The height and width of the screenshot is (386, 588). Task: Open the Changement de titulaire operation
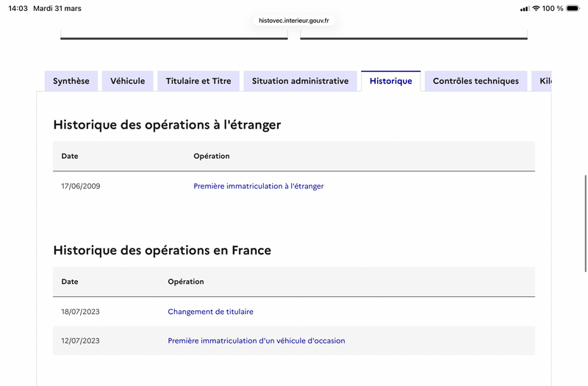(210, 312)
